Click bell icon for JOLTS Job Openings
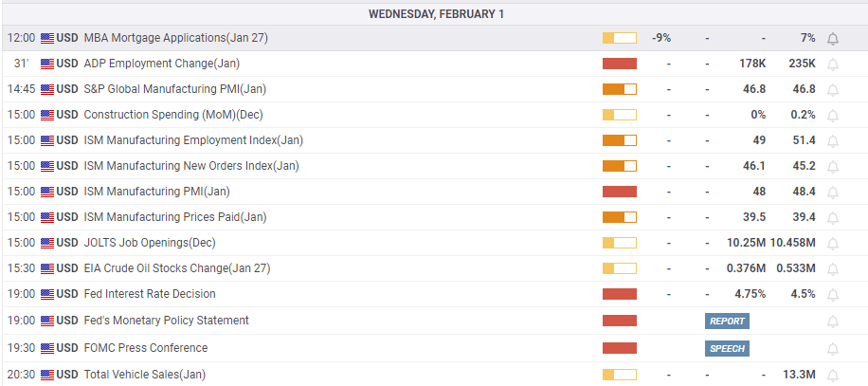The height and width of the screenshot is (386, 868). point(833,243)
